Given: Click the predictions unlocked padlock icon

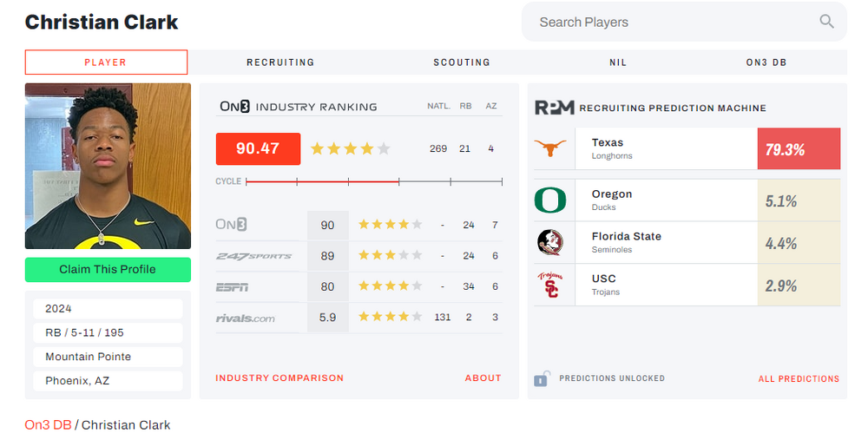Looking at the screenshot, I should 542,378.
